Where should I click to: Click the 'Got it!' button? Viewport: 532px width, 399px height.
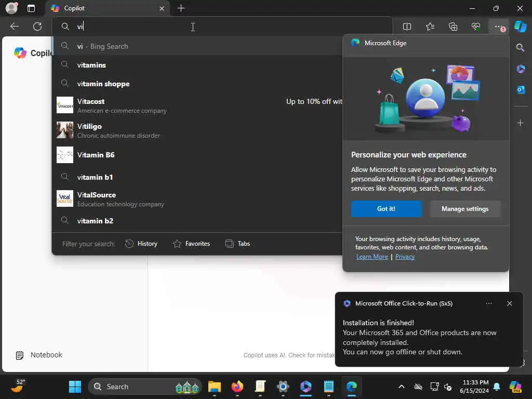[x=387, y=209]
